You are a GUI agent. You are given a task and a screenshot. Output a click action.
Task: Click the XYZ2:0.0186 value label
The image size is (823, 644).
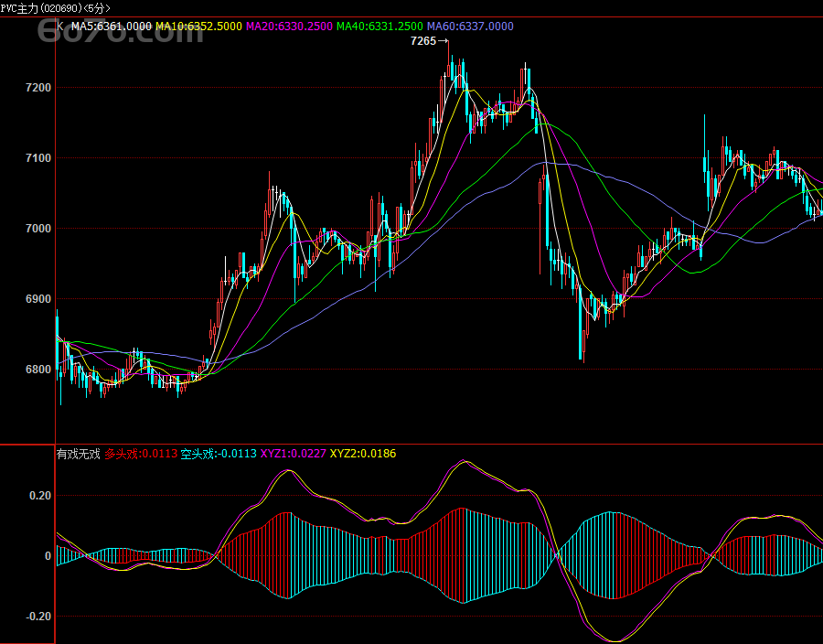363,454
